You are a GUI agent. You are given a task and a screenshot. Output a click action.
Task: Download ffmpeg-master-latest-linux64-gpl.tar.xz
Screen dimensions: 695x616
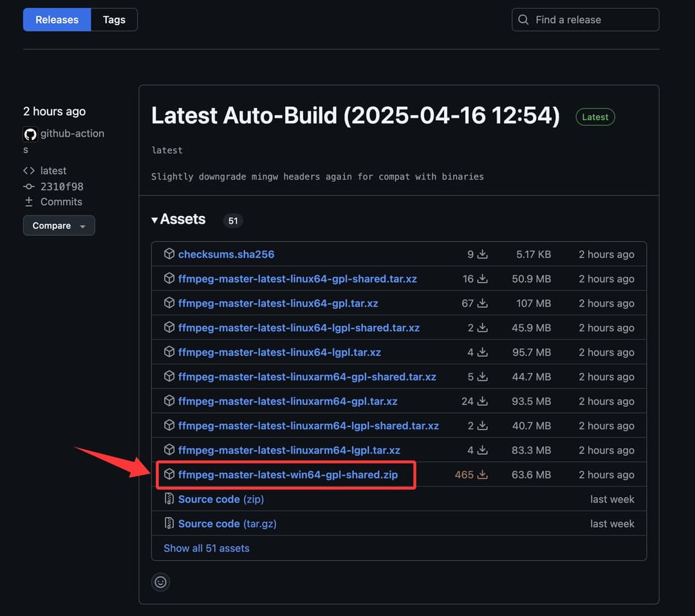[278, 303]
